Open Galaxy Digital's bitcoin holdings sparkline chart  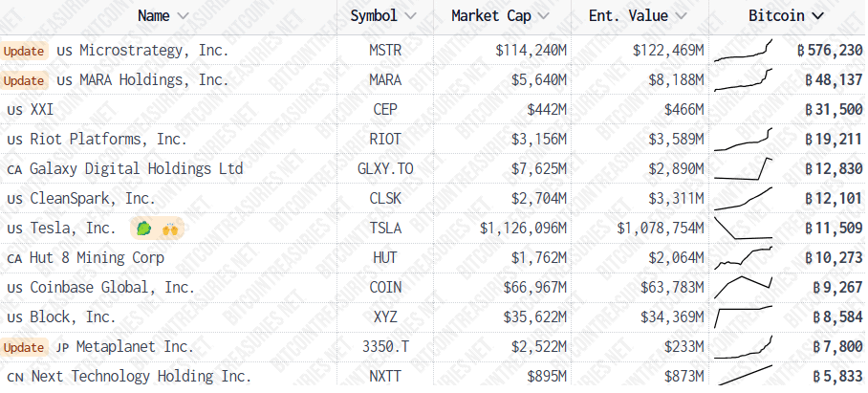point(743,169)
